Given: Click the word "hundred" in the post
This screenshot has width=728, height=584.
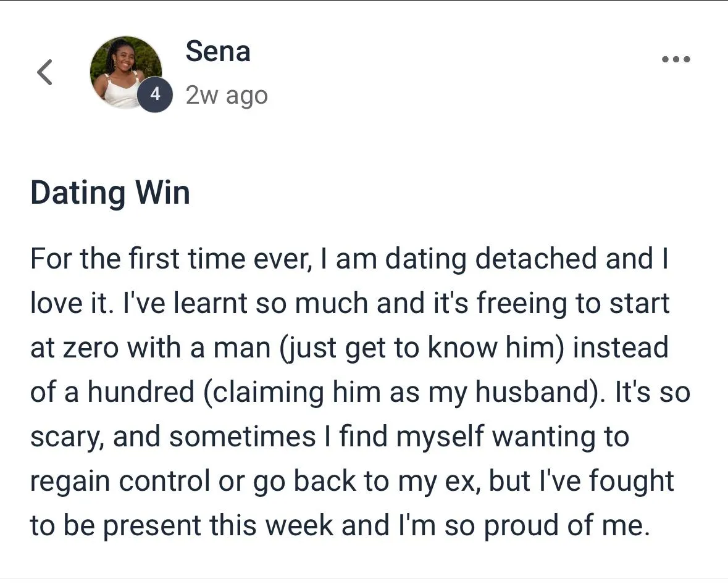Looking at the screenshot, I should 141,392.
